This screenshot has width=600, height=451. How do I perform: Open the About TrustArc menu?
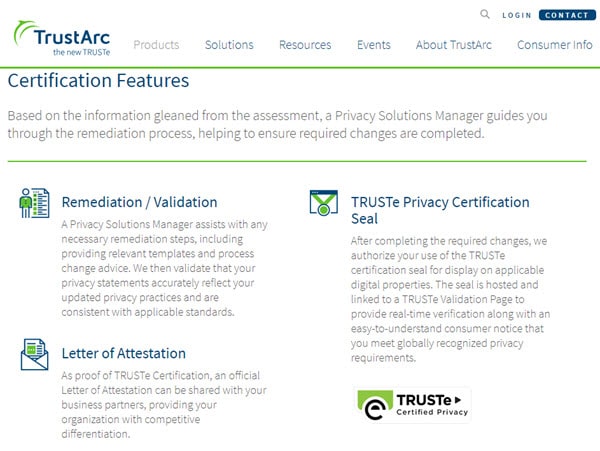coord(453,45)
